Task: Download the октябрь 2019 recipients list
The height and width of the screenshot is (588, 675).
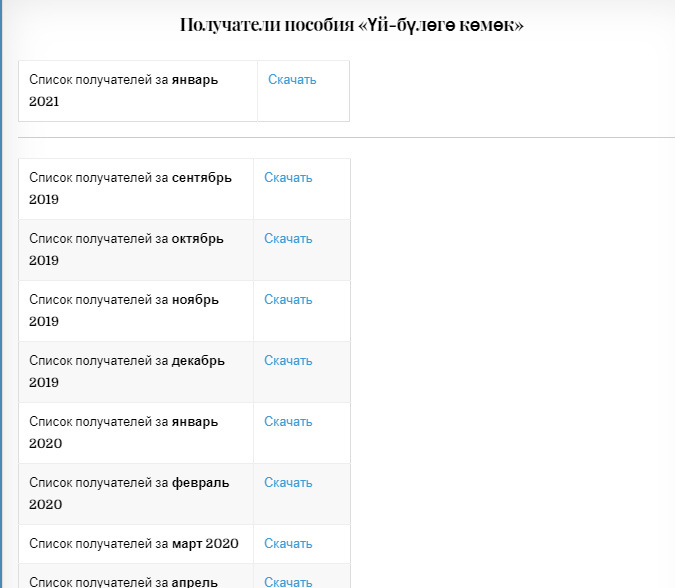Action: [x=288, y=239]
